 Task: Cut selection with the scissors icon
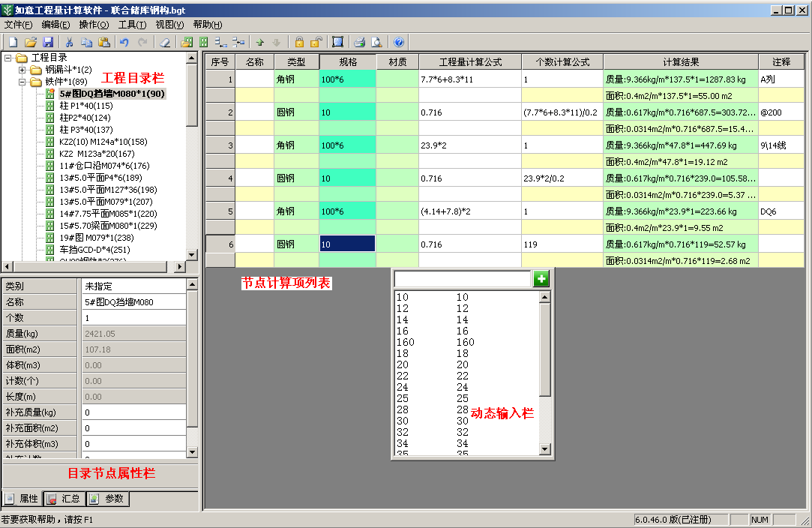70,42
